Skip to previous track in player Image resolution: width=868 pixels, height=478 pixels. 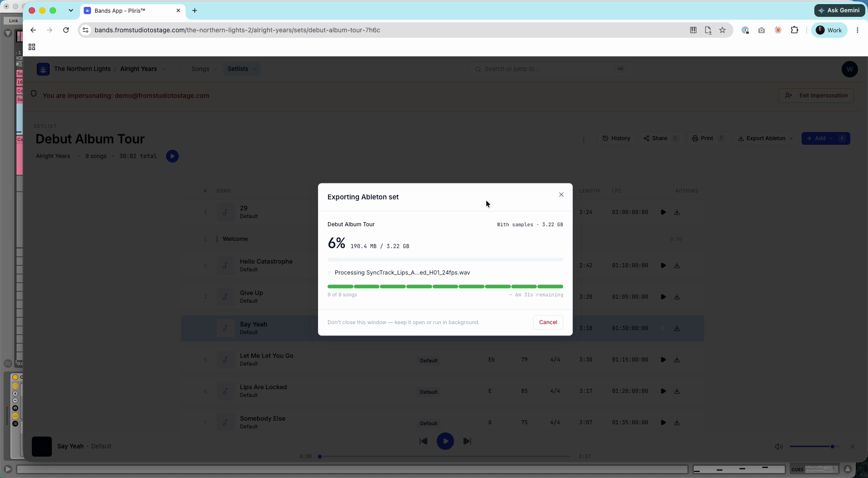[x=424, y=441]
